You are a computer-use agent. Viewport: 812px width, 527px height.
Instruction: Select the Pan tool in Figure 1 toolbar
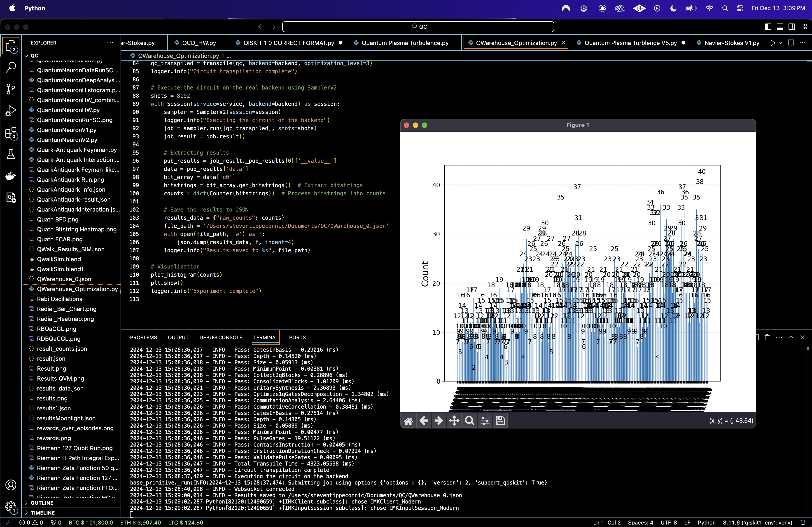454,420
